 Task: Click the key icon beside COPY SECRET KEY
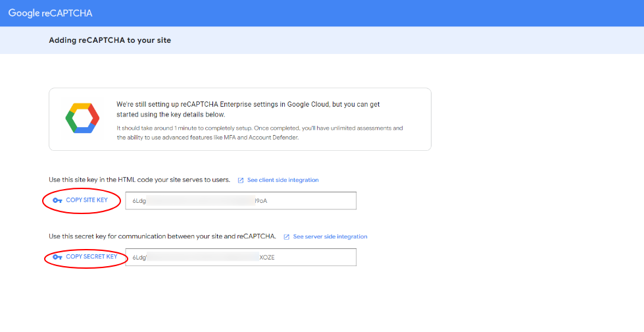click(57, 257)
